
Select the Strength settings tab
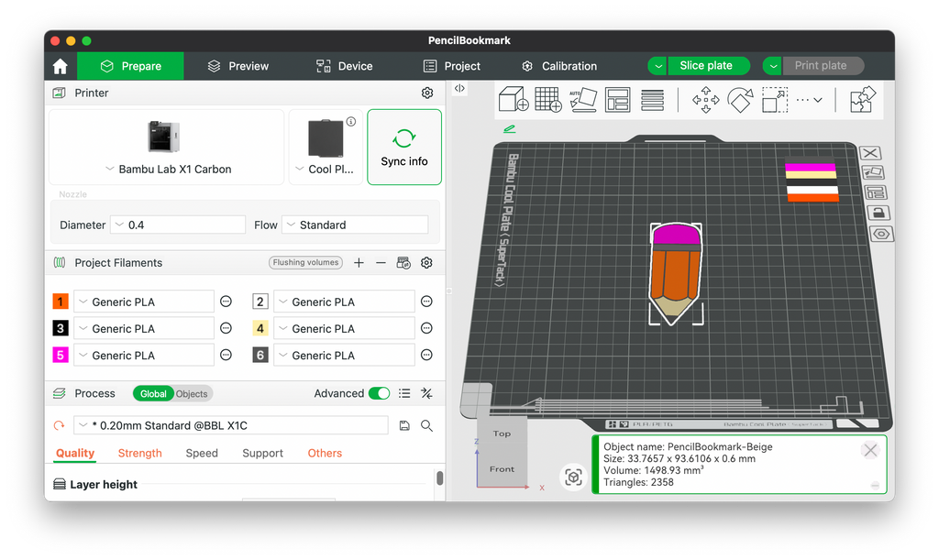pos(140,453)
